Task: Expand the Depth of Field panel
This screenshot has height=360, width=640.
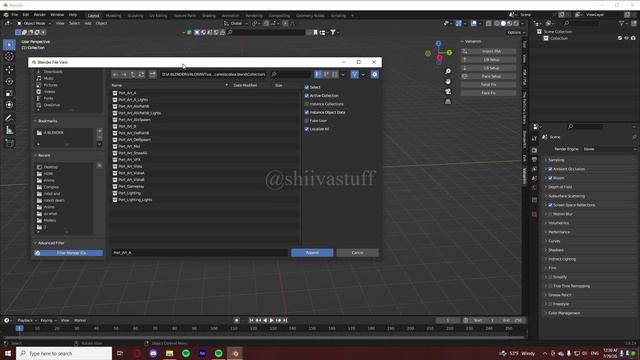Action: [x=560, y=187]
